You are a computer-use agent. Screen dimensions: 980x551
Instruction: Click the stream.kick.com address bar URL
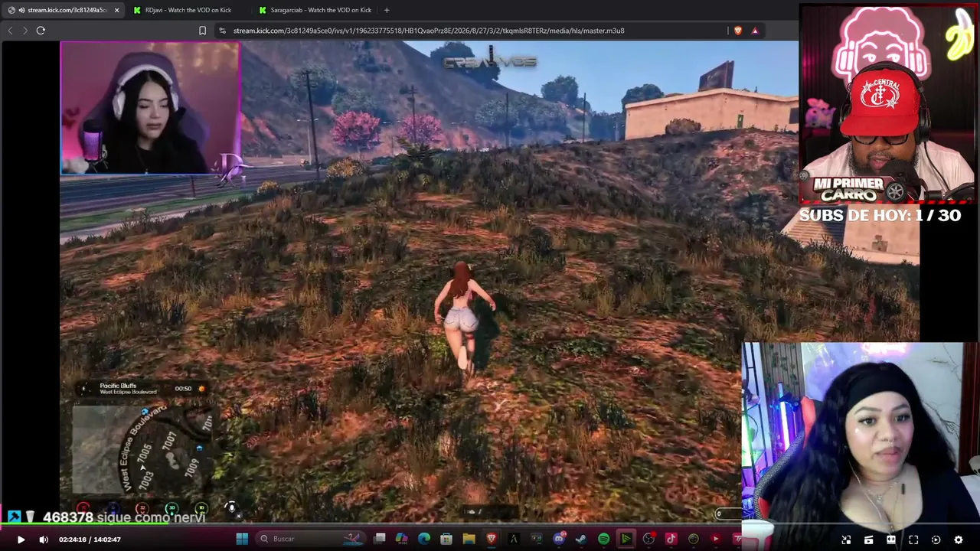(429, 31)
